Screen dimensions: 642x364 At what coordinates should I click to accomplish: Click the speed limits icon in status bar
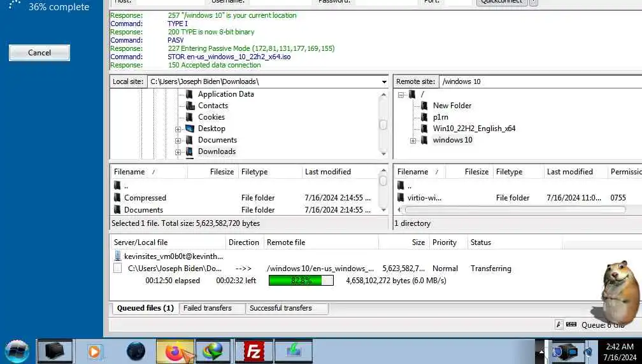pos(571,325)
